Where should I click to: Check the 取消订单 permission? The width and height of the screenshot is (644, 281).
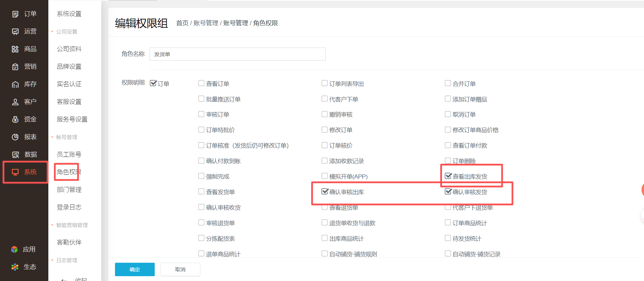tap(448, 114)
